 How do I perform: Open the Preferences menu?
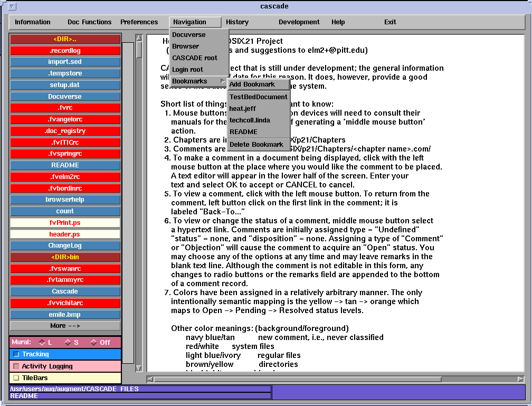pos(139,22)
